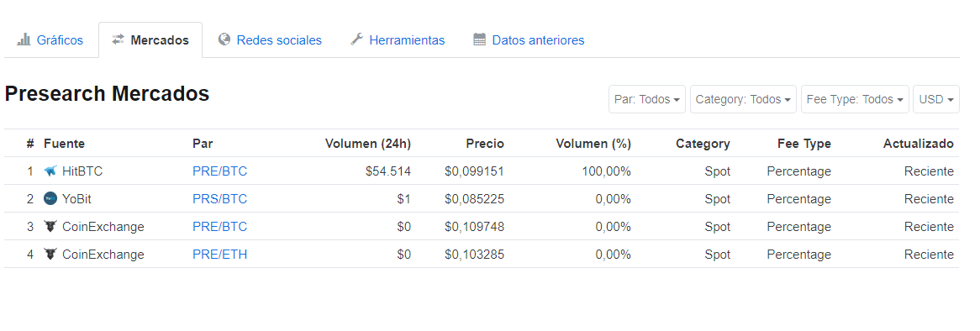The height and width of the screenshot is (331, 980).
Task: Click the # column header
Action: click(x=30, y=144)
